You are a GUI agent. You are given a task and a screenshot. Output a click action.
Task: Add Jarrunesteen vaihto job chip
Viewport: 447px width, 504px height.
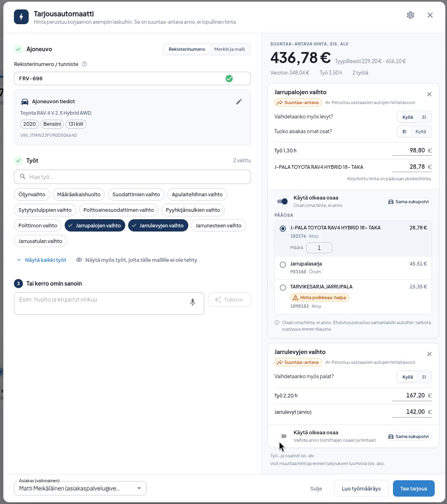coord(219,225)
